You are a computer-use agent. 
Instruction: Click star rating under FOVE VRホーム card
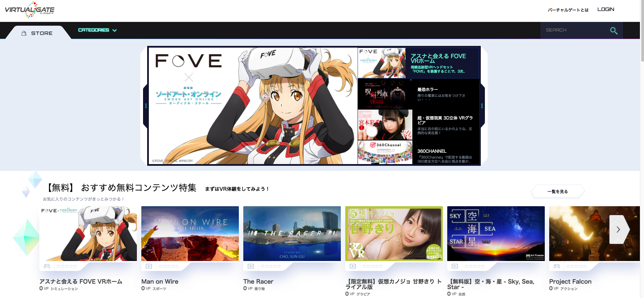[67, 266]
